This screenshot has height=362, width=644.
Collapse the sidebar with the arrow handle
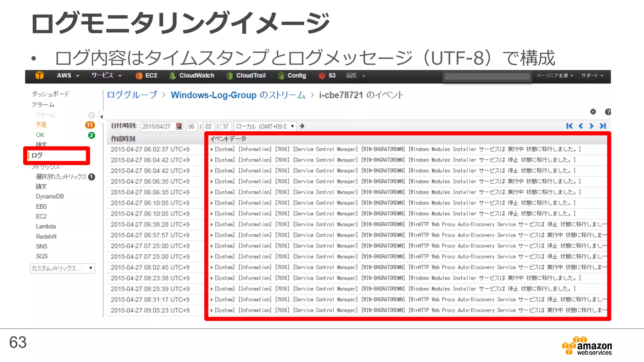(x=101, y=117)
